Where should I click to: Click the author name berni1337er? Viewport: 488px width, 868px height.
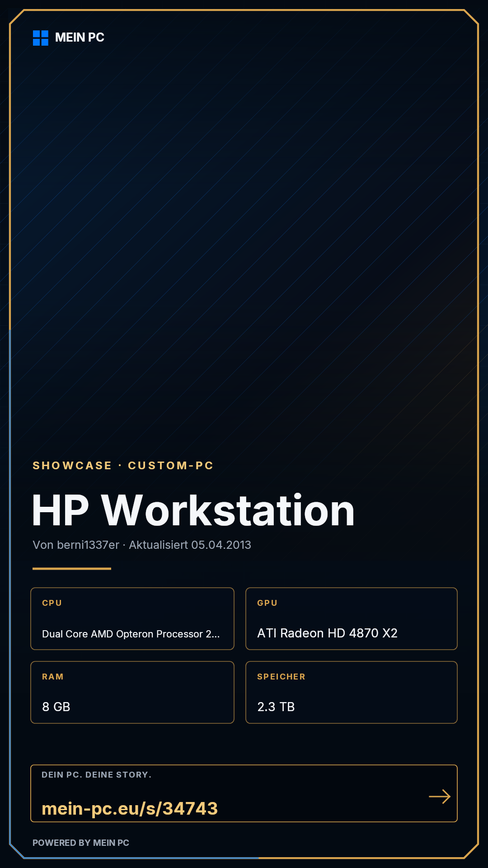(88, 545)
